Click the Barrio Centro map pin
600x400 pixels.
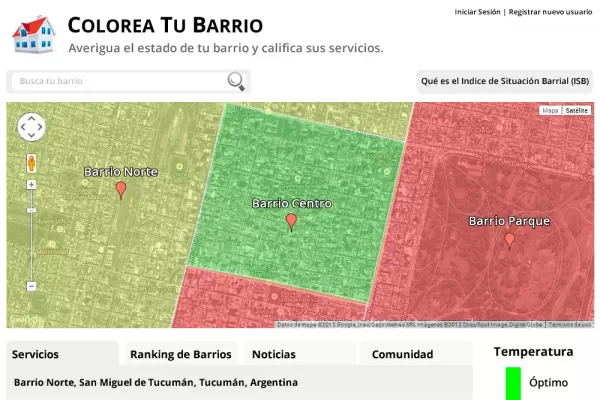[291, 222]
